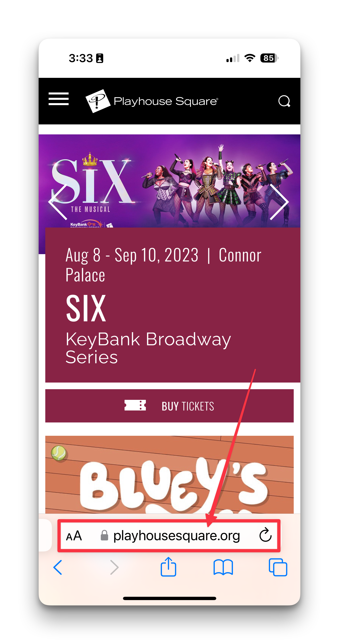
Task: Advance carousel with right arrow
Action: [x=279, y=202]
